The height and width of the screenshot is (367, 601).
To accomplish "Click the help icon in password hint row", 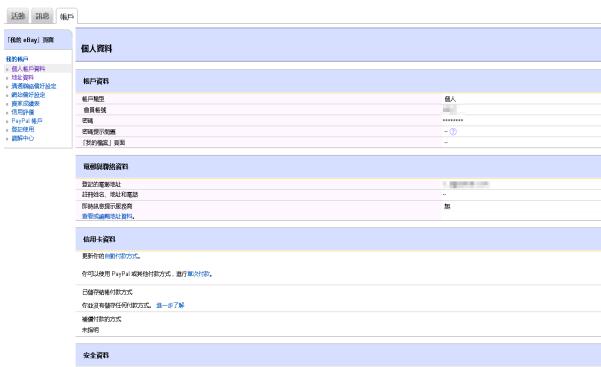I will (453, 132).
